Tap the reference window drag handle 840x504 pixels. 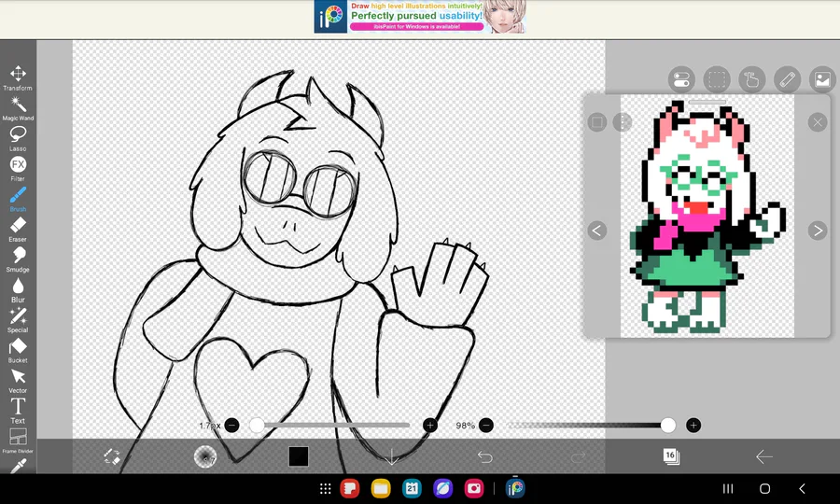point(707,102)
